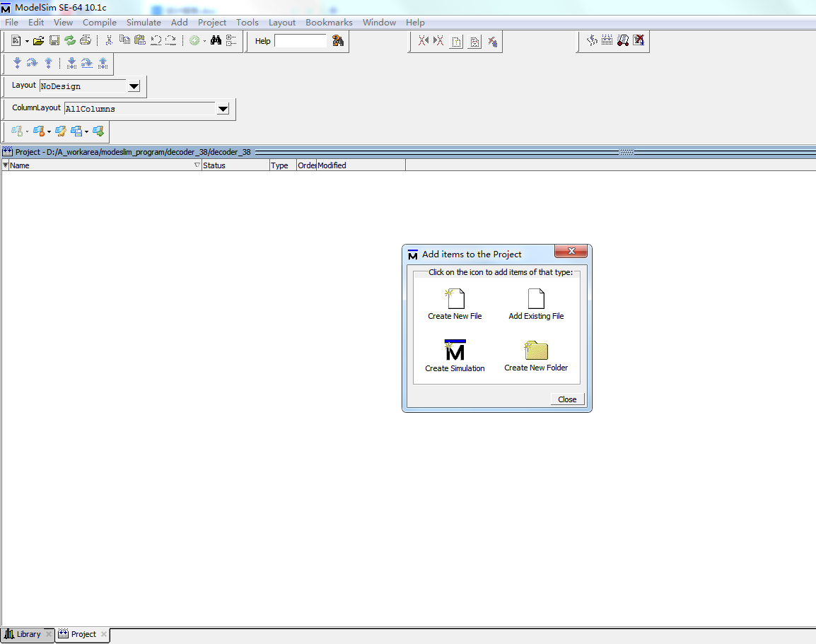This screenshot has height=644, width=816.
Task: Click the red crossed-out blue marker icon
Action: click(492, 42)
